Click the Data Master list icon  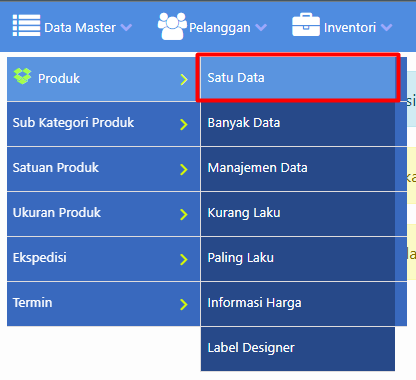point(26,25)
